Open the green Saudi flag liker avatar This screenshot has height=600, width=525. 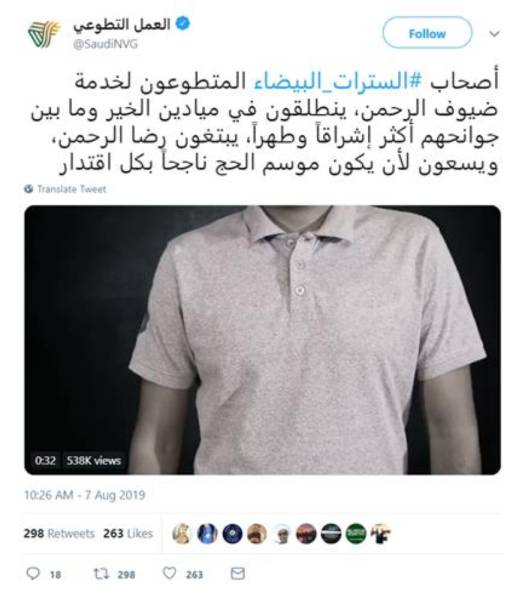(355, 533)
